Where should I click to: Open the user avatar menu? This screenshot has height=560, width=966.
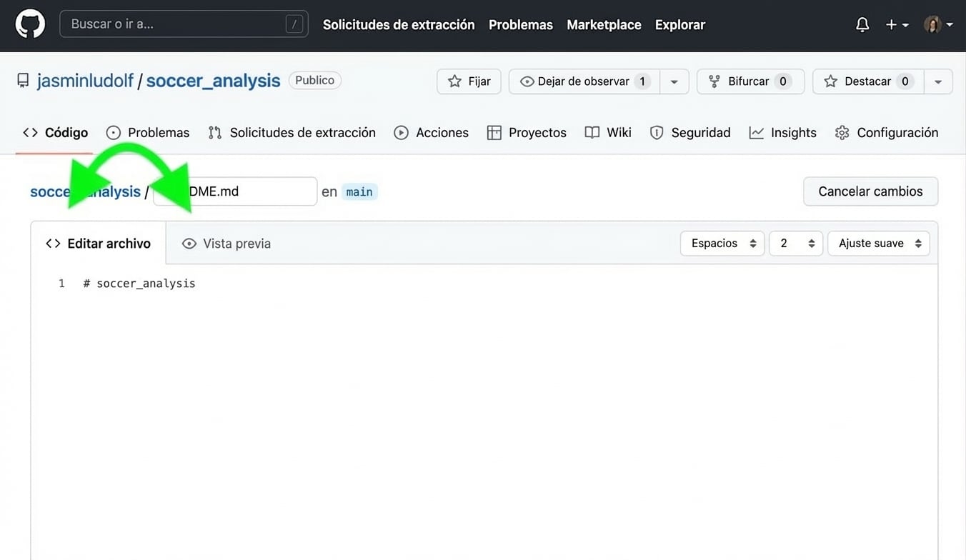[x=938, y=25]
